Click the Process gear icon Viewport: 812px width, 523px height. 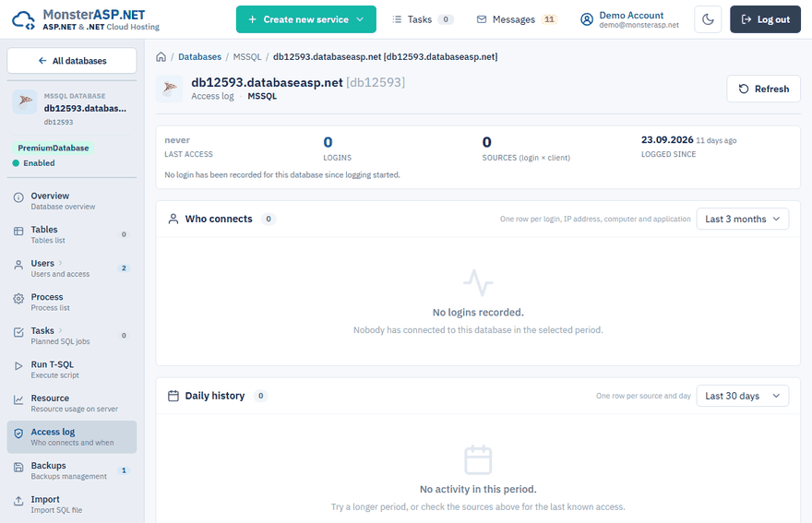(x=18, y=299)
